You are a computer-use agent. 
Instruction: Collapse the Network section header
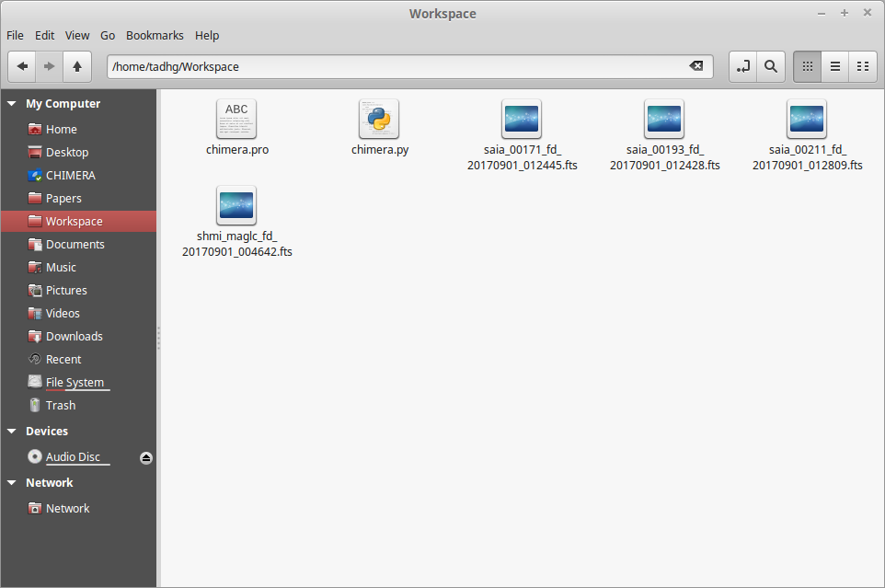pos(11,483)
